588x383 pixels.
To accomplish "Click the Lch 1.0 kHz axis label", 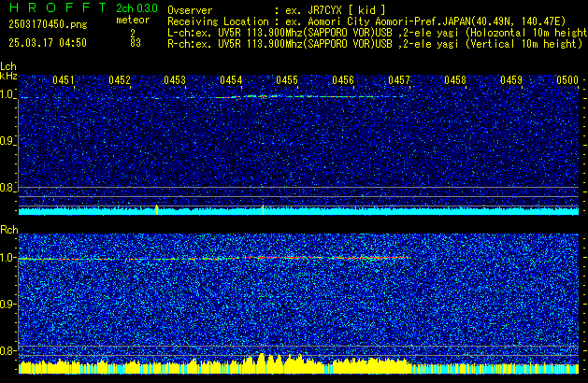I will 7,94.
